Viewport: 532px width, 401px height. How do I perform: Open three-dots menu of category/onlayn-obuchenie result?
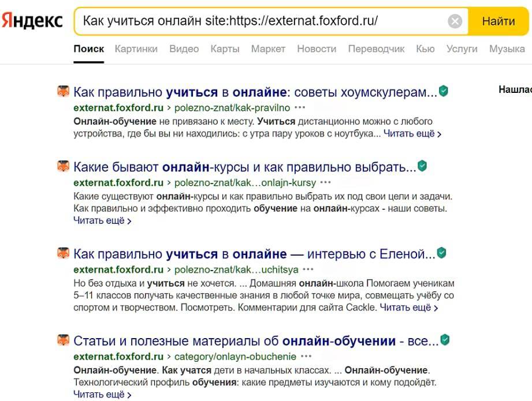tap(306, 356)
